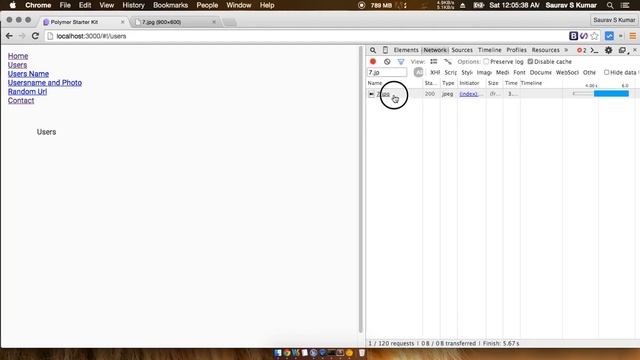
Task: Close the DevTools panel
Action: tap(635, 50)
